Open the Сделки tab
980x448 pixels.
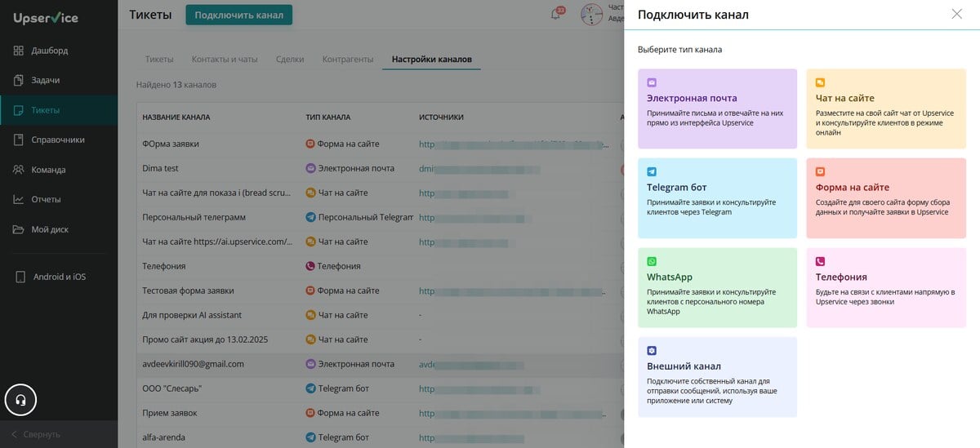[290, 60]
